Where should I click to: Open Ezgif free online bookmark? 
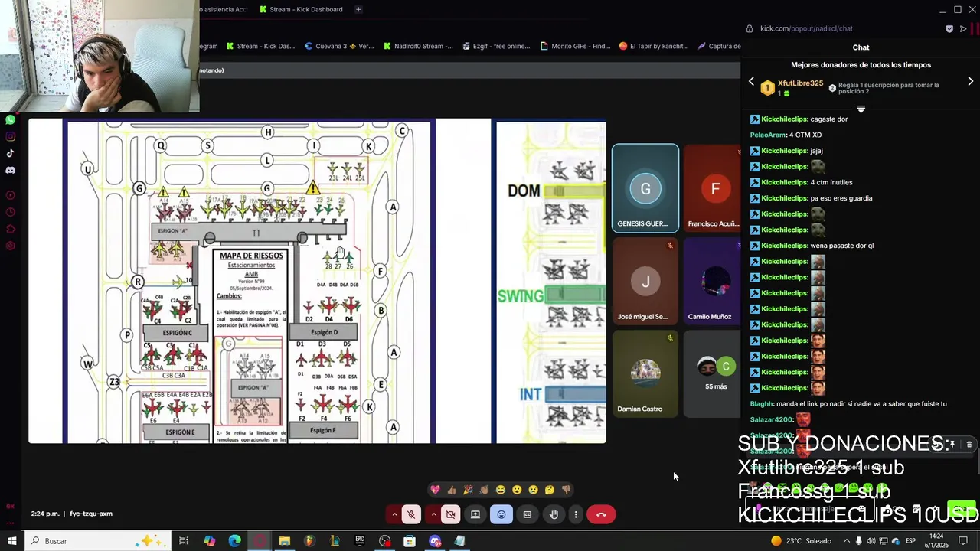[496, 46]
